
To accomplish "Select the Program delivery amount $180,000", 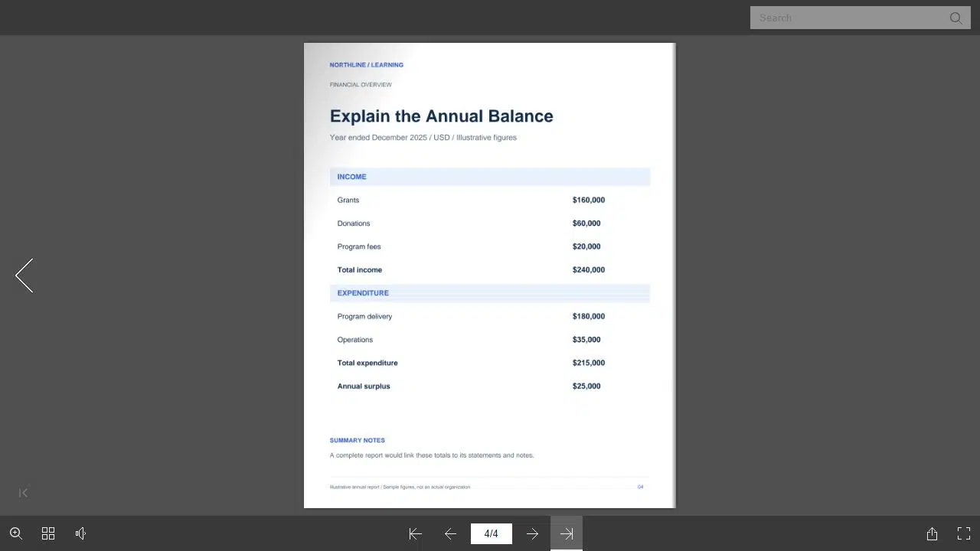I will [x=588, y=317].
